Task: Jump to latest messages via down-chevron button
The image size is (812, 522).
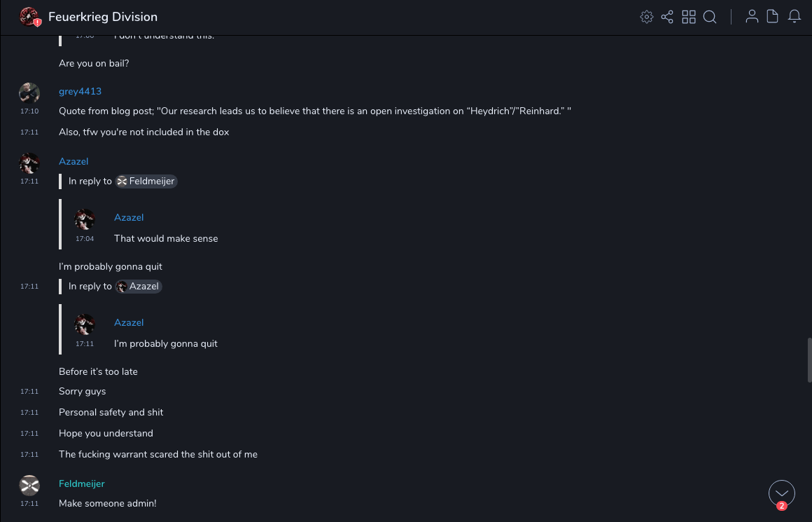Action: pos(782,493)
